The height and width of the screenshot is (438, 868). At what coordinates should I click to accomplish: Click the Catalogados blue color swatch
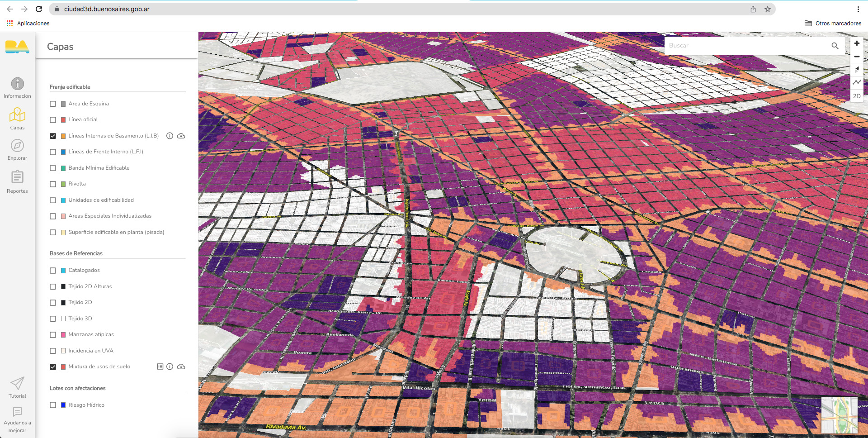(x=63, y=271)
